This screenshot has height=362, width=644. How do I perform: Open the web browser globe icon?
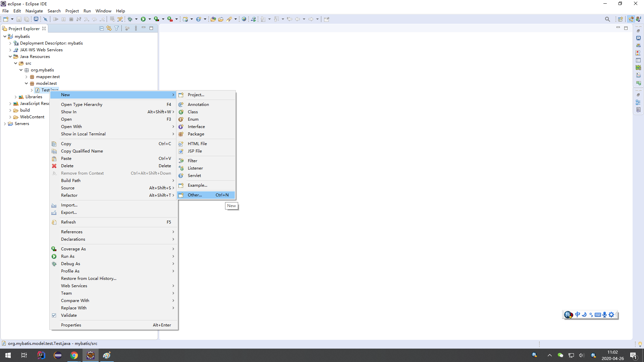244,19
